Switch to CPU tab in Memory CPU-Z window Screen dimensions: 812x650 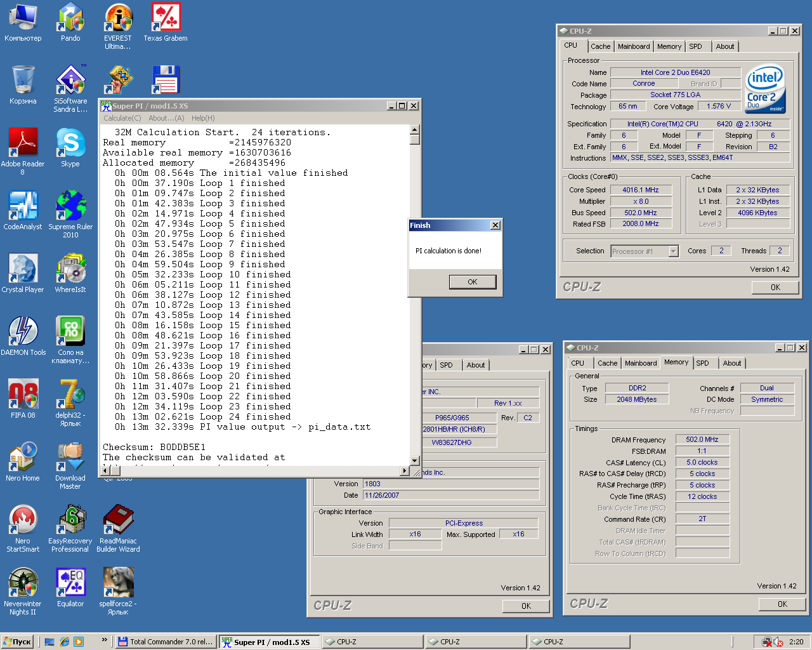(x=577, y=363)
